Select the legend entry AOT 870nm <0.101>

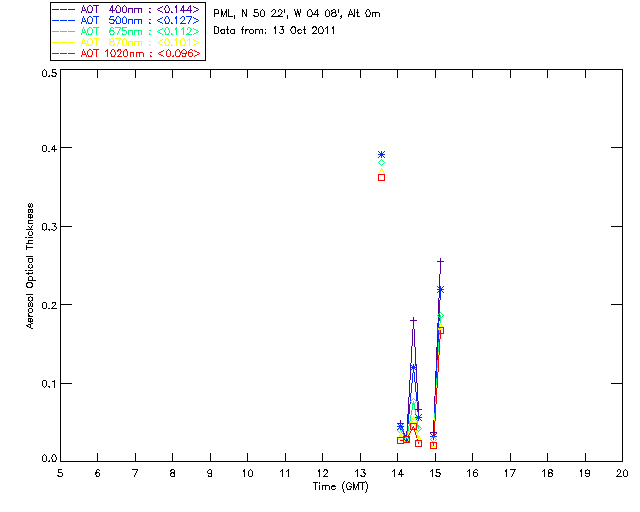tap(127, 42)
